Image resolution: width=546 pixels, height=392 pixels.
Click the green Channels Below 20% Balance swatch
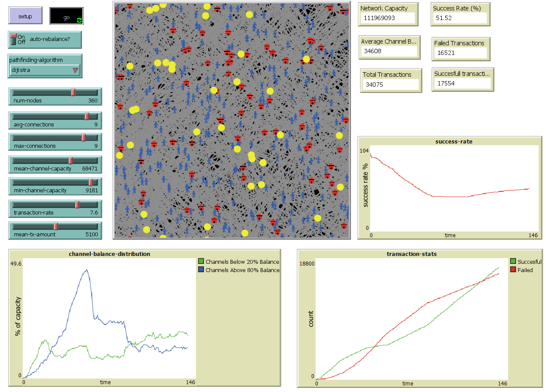201,262
